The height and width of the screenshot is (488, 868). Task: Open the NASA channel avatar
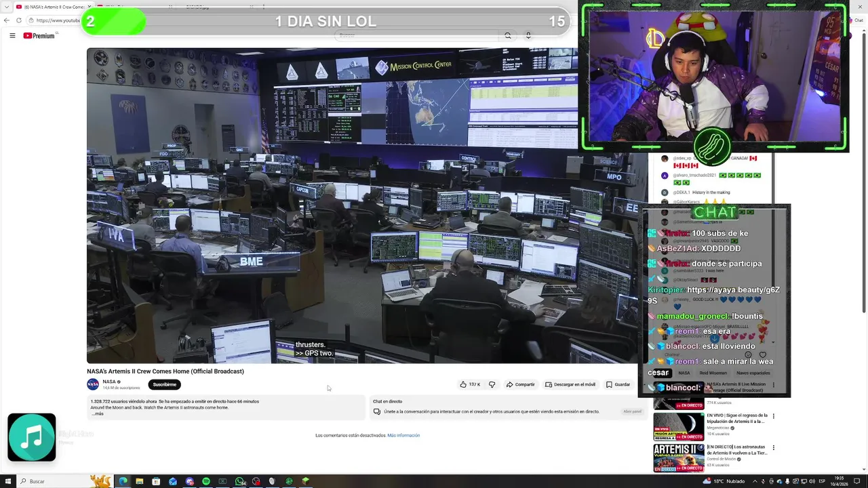pyautogui.click(x=93, y=384)
